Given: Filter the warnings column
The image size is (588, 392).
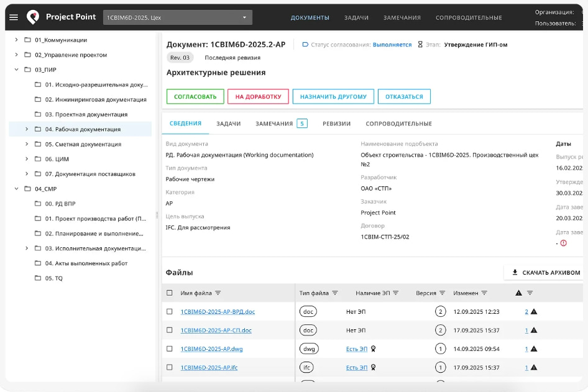Looking at the screenshot, I should (x=530, y=293).
